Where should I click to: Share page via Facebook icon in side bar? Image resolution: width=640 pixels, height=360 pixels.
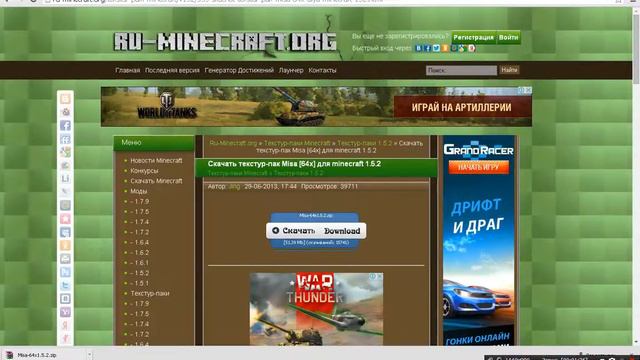pos(65,125)
